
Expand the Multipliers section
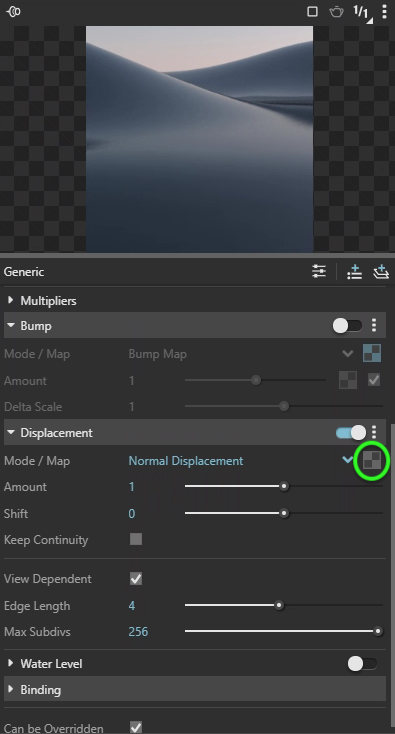(x=11, y=300)
